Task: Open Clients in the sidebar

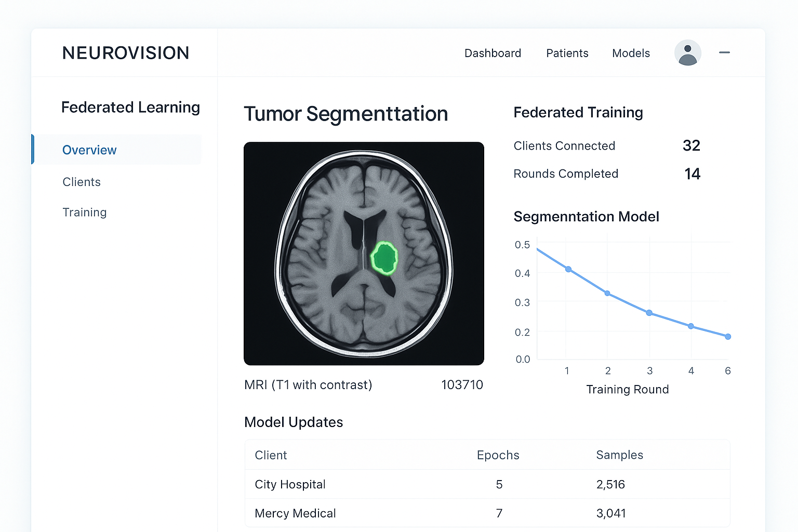Action: [82, 182]
